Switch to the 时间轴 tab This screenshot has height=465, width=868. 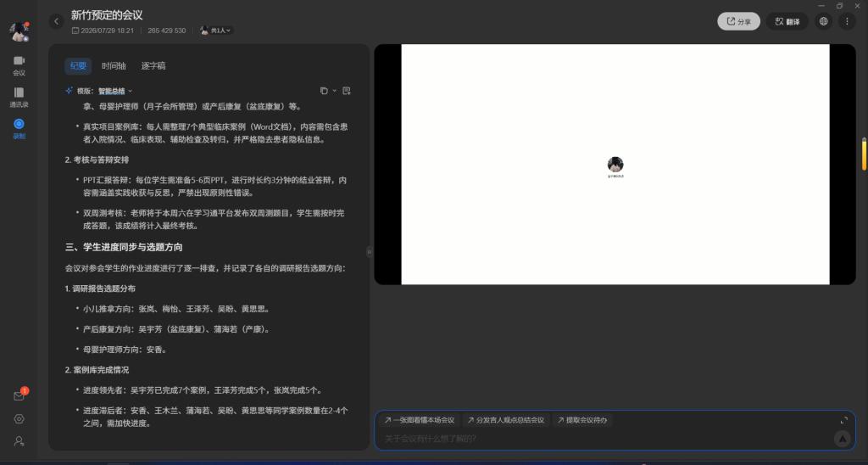114,66
